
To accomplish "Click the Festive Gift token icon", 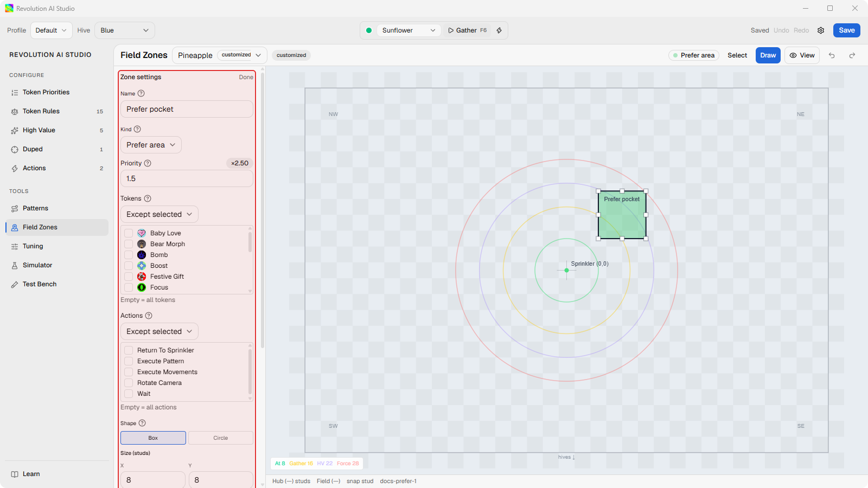I will [x=142, y=277].
